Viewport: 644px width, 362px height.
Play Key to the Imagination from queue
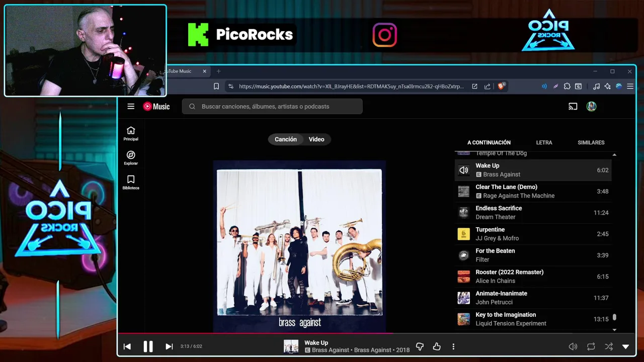(x=533, y=319)
